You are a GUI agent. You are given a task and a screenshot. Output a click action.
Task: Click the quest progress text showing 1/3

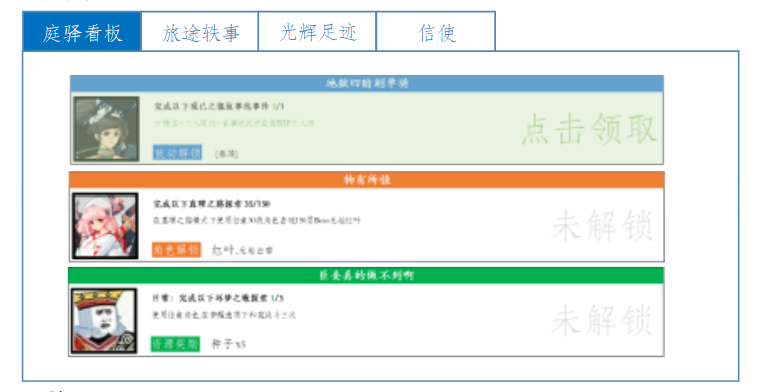[x=218, y=298]
